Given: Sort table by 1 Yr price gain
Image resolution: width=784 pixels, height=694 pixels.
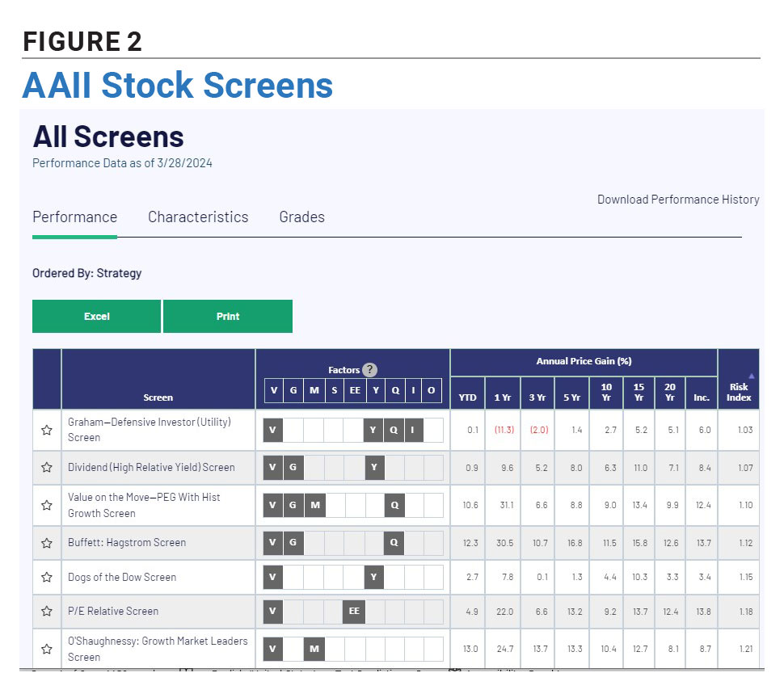Looking at the screenshot, I should 502,397.
